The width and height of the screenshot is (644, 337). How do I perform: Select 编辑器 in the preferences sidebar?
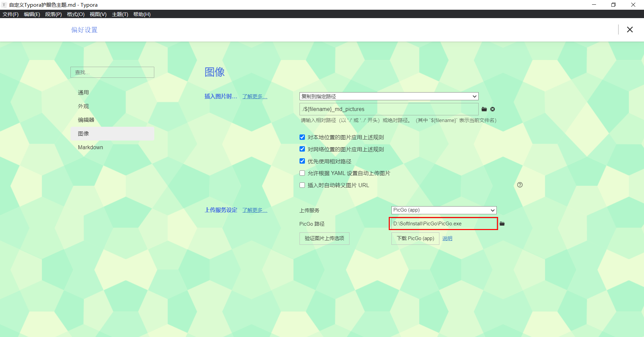coord(112,120)
